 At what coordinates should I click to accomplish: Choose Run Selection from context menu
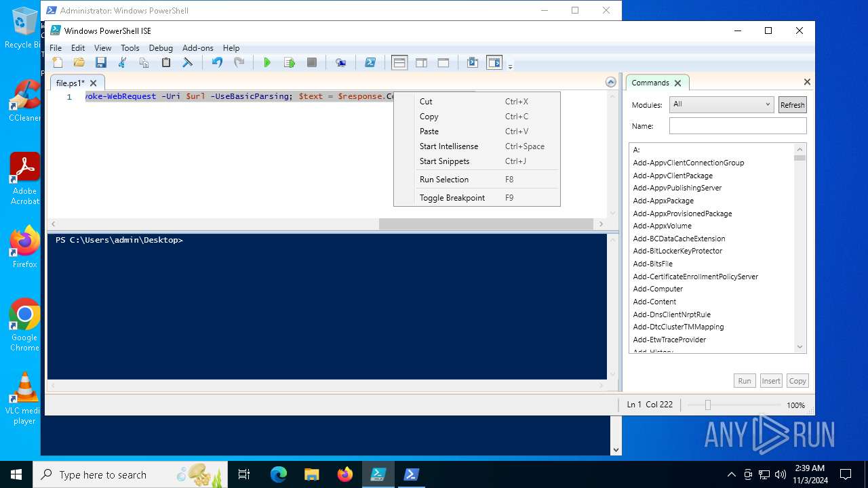(477, 180)
